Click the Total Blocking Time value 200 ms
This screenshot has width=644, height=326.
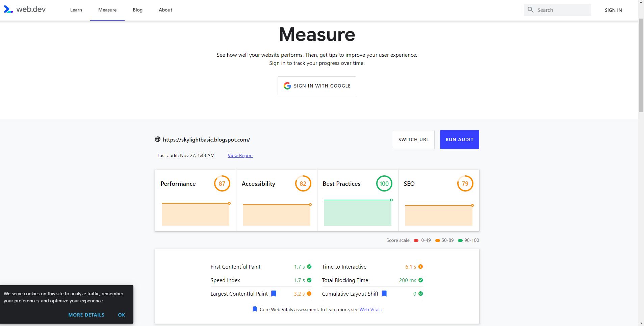(408, 280)
